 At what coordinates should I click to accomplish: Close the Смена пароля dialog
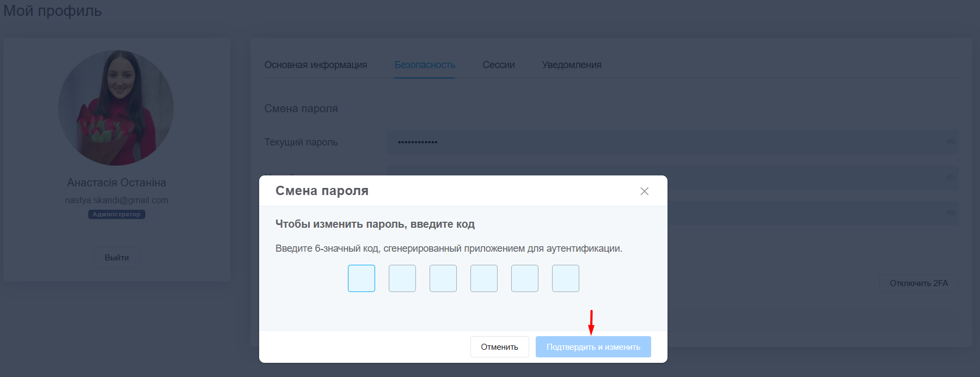644,191
